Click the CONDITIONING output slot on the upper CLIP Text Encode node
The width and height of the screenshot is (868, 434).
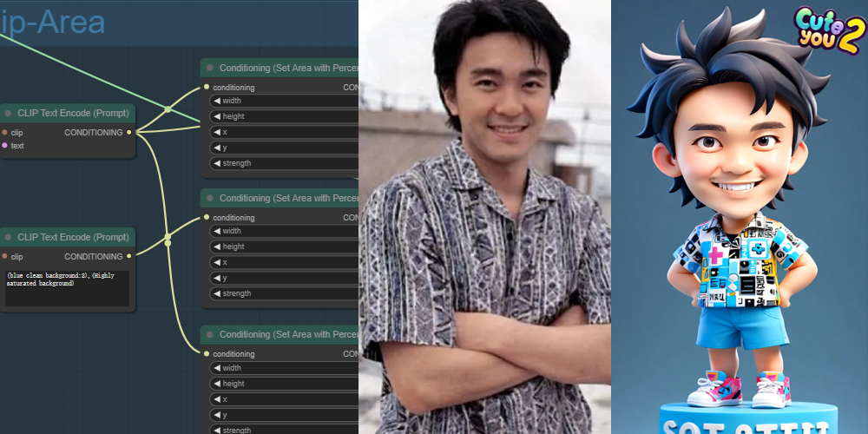point(129,132)
